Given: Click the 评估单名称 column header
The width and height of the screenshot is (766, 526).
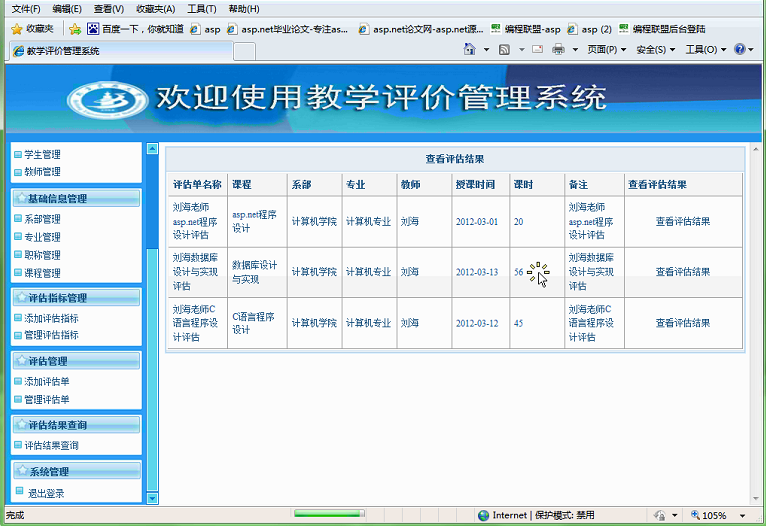Looking at the screenshot, I should point(197,185).
